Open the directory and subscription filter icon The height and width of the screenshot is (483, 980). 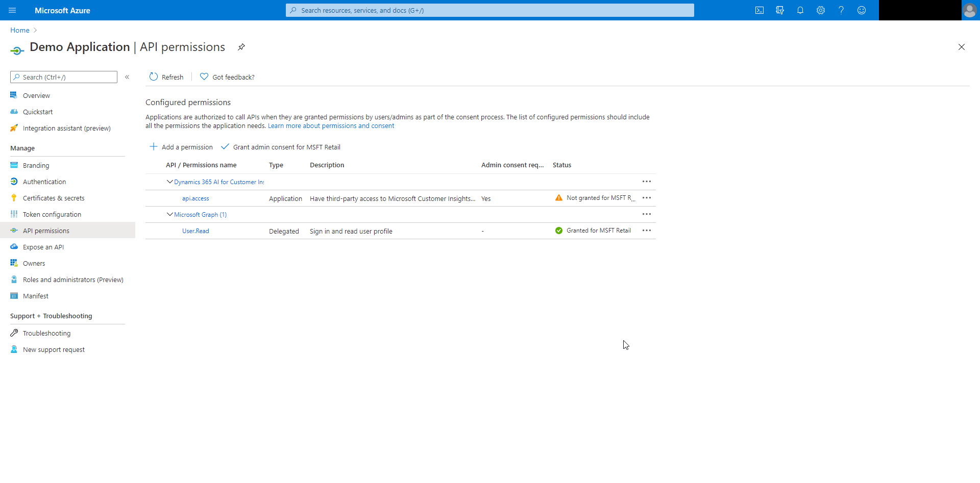780,10
